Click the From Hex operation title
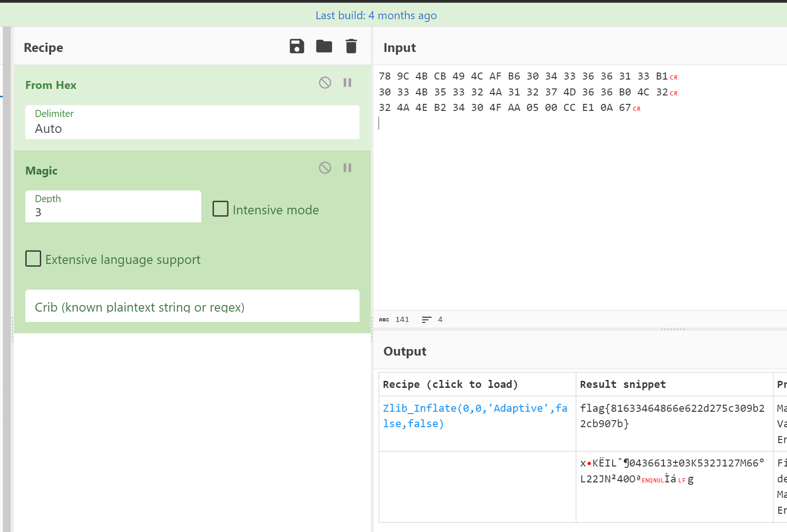 tap(51, 85)
